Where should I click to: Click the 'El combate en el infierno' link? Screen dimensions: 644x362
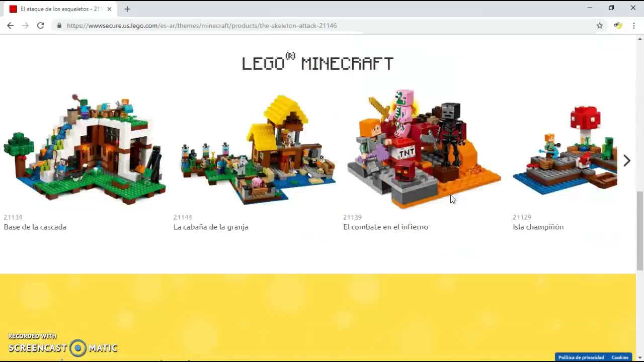[x=386, y=227]
